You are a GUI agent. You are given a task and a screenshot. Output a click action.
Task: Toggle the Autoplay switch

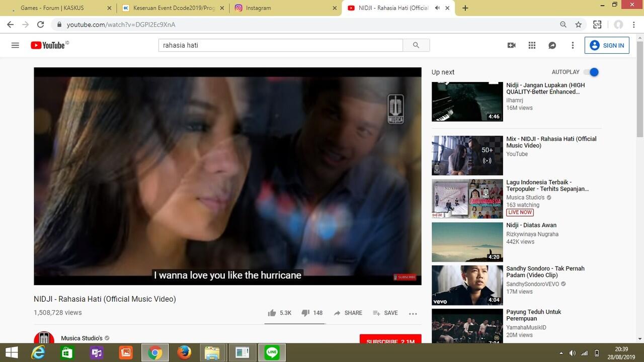click(592, 72)
